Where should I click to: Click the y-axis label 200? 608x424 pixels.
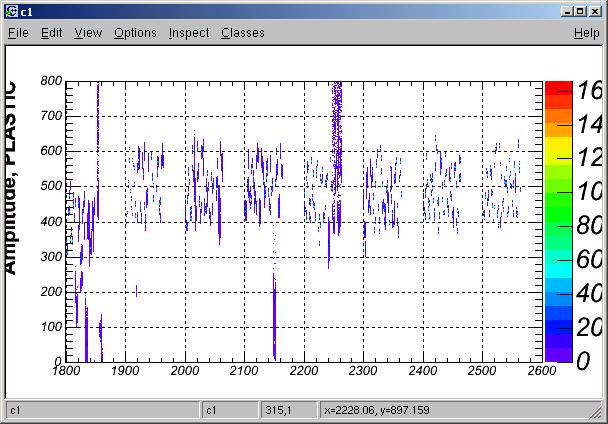click(51, 292)
